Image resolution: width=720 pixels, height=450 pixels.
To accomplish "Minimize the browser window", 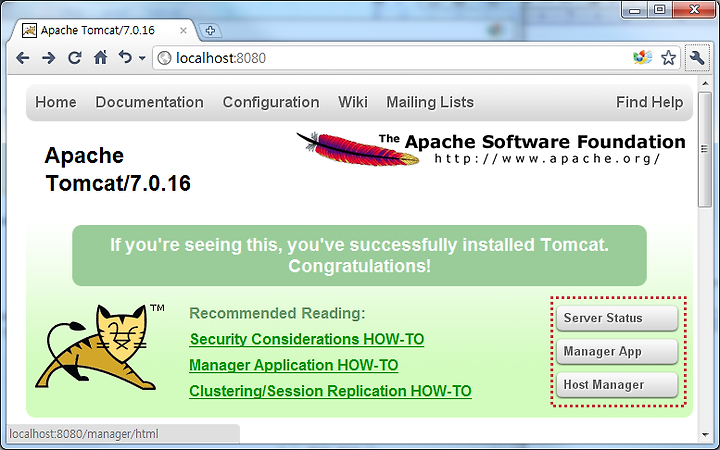I will (x=635, y=10).
